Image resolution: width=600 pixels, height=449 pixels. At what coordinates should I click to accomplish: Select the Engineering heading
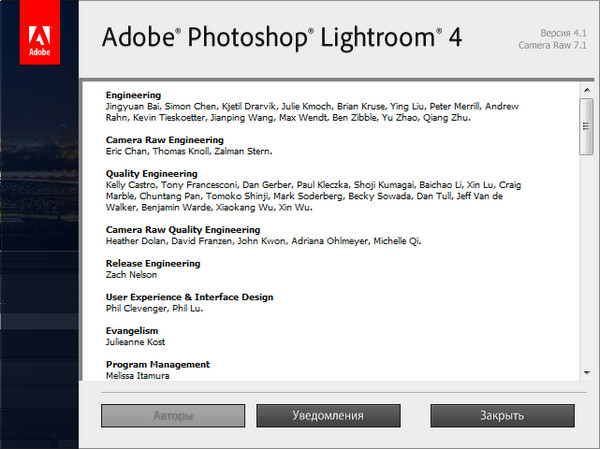pos(133,95)
